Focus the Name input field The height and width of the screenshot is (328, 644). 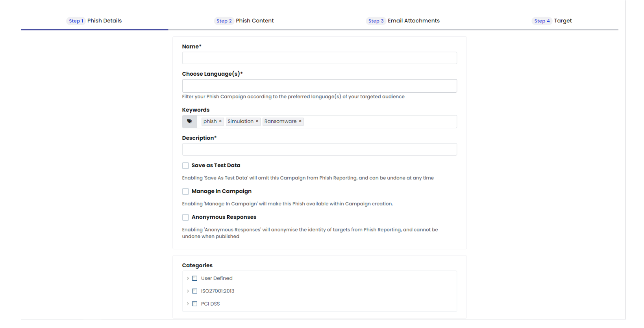[319, 58]
